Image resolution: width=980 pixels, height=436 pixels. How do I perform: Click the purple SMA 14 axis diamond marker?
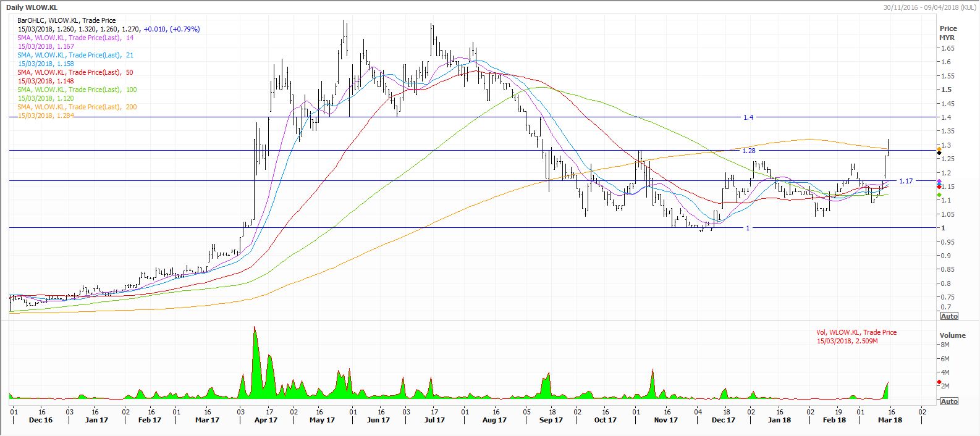(x=939, y=181)
